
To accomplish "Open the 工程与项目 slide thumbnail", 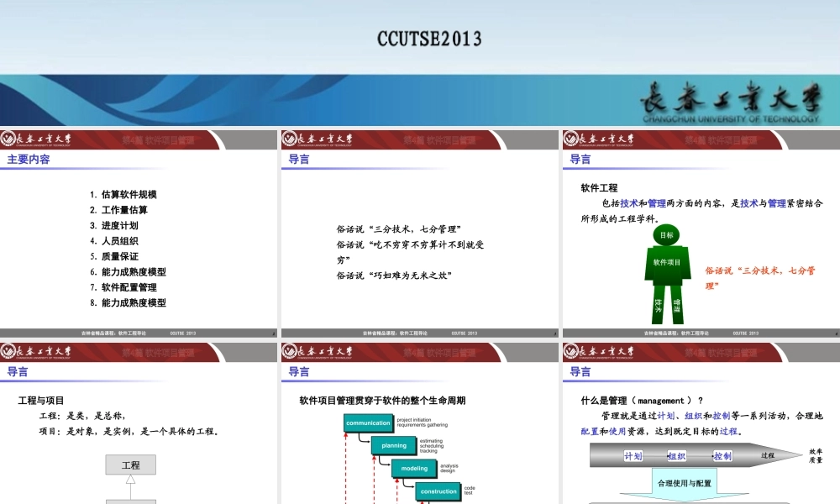I will 139,423.
